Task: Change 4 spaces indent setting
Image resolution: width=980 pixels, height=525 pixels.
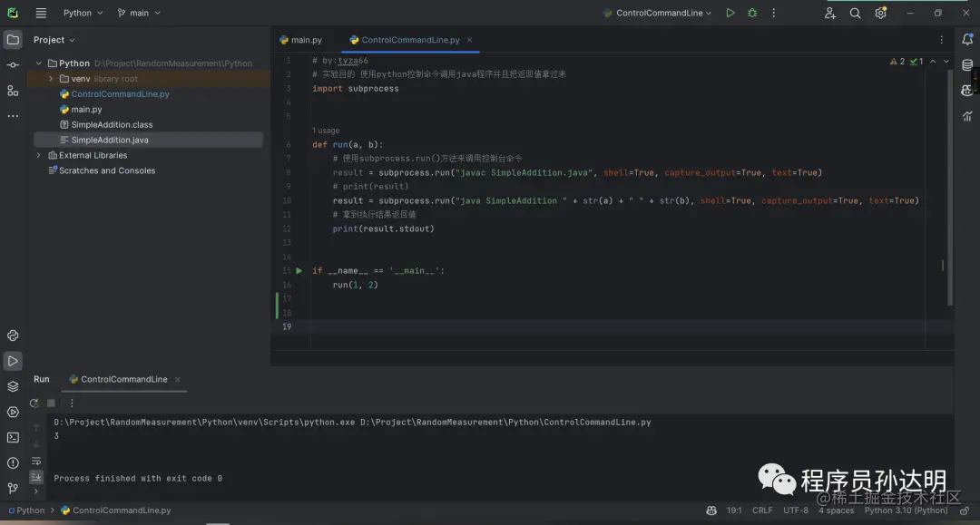Action: (x=837, y=510)
